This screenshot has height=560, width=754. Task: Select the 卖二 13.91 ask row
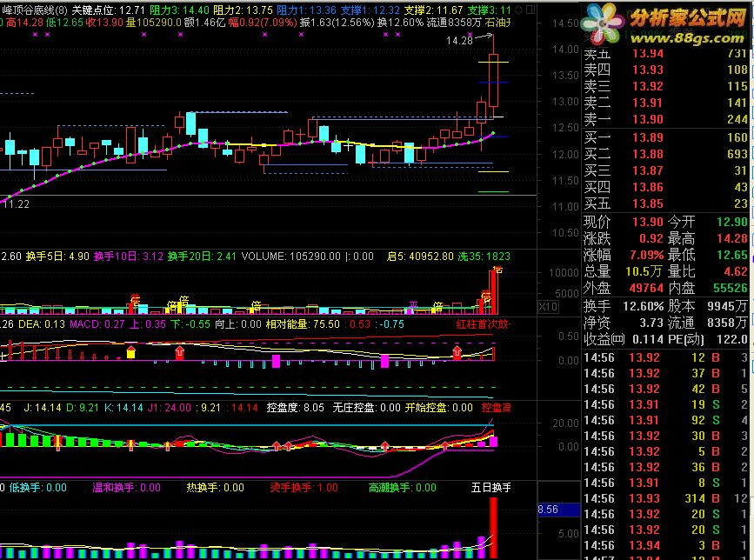point(665,103)
